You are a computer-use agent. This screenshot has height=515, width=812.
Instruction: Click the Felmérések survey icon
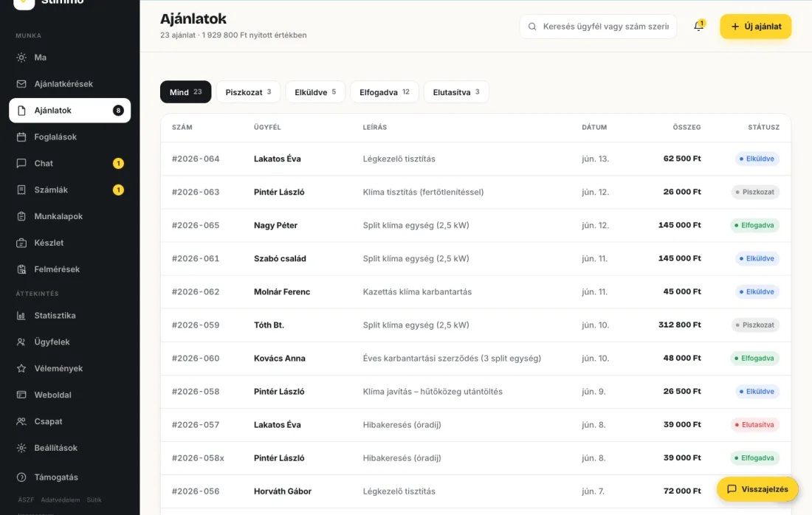pyautogui.click(x=21, y=269)
